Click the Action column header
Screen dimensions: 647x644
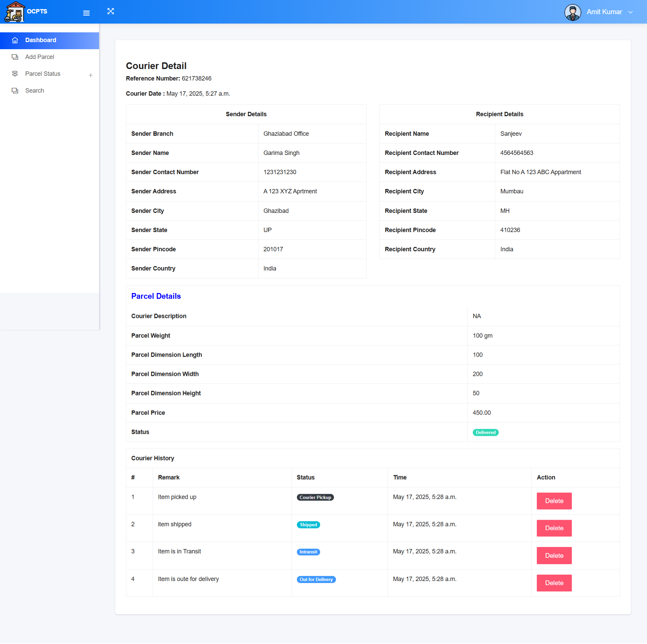coord(546,478)
